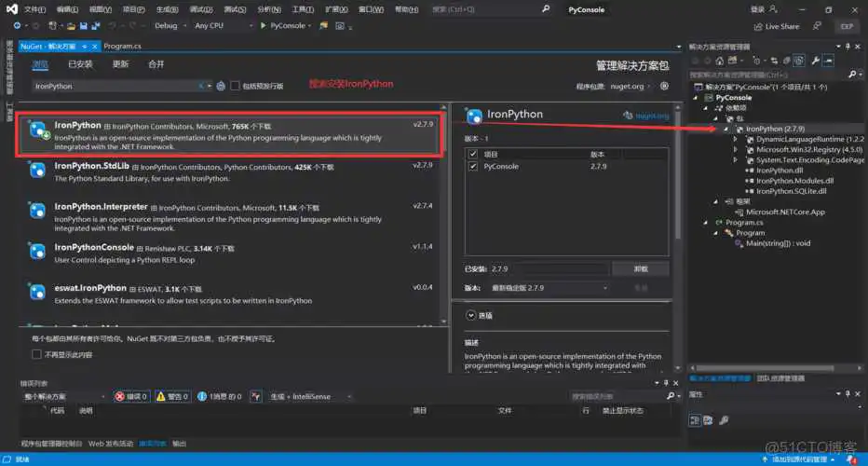Click the IronPython.StdLib package icon

(x=38, y=169)
